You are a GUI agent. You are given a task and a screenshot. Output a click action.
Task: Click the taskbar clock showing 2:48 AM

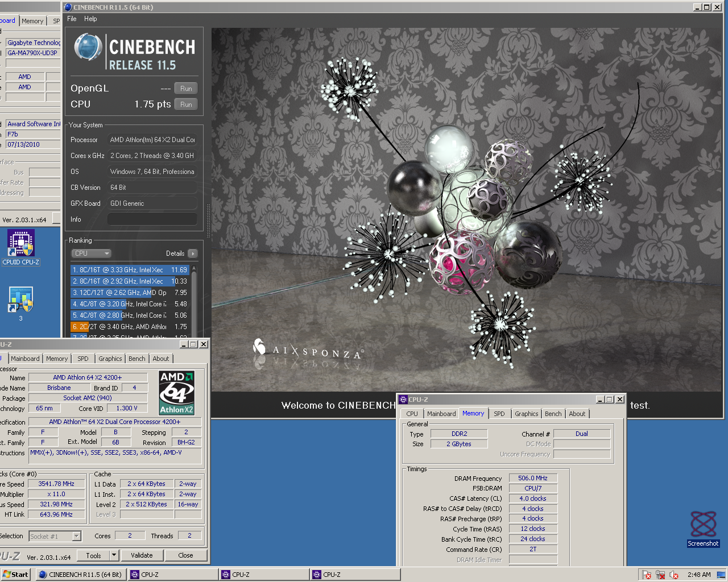699,575
